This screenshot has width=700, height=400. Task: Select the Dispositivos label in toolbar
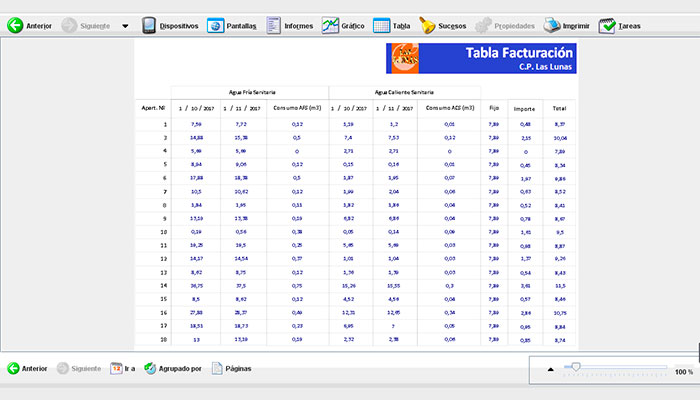tap(179, 26)
